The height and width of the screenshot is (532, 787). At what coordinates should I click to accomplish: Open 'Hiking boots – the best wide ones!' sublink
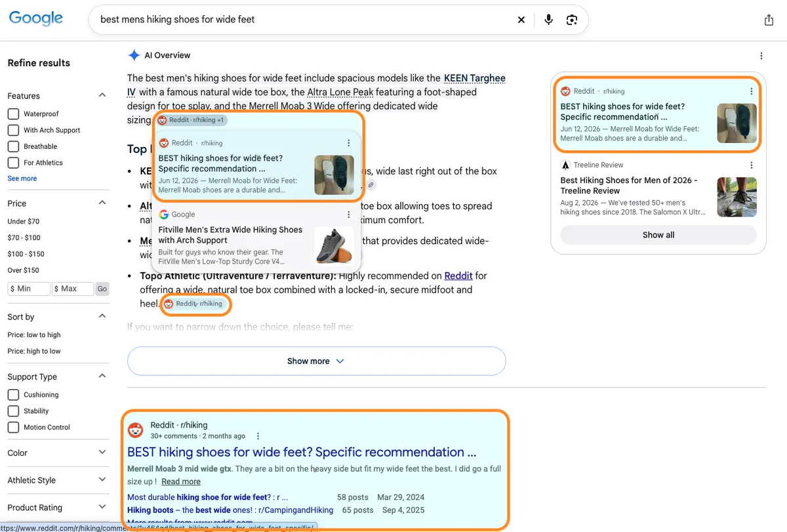(x=230, y=510)
